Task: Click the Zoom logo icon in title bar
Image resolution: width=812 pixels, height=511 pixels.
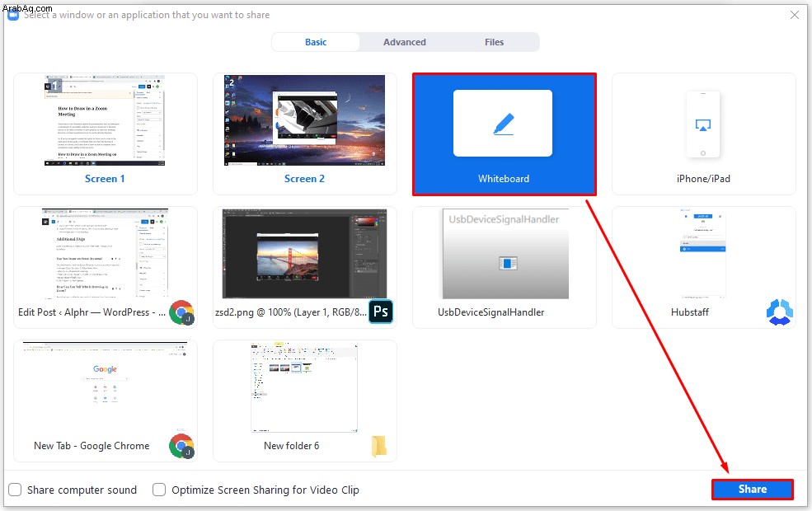Action: pyautogui.click(x=13, y=15)
